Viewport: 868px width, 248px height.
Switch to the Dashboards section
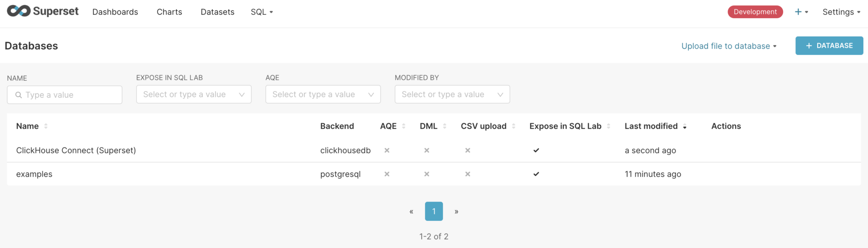tap(115, 12)
